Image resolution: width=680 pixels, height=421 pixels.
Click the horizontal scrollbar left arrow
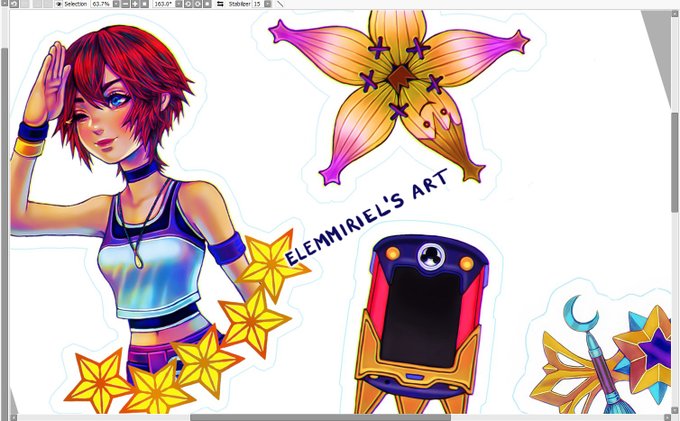coord(13,418)
